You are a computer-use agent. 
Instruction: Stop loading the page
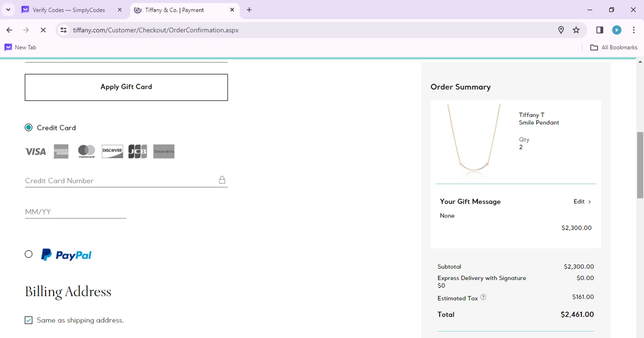[x=43, y=30]
